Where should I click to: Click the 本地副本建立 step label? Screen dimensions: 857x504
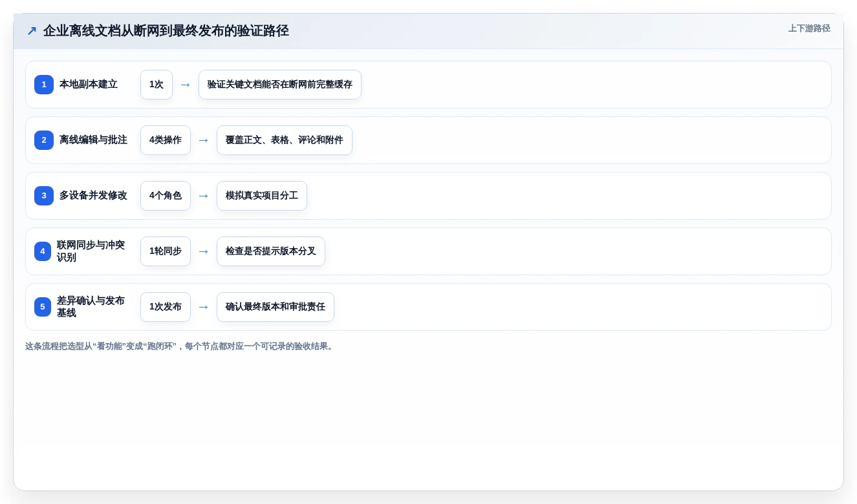pyautogui.click(x=89, y=85)
